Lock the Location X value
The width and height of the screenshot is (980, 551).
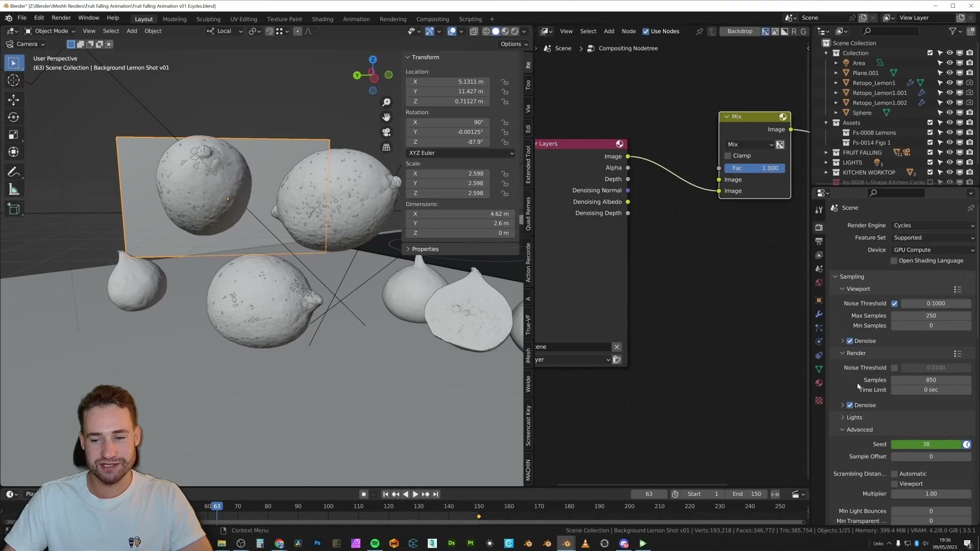pyautogui.click(x=505, y=82)
